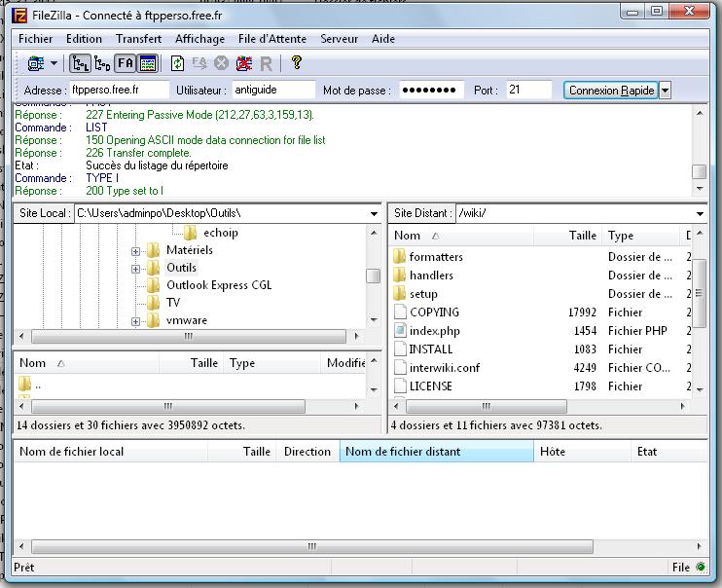
Task: Open the Site Manager icon
Action: click(36, 63)
